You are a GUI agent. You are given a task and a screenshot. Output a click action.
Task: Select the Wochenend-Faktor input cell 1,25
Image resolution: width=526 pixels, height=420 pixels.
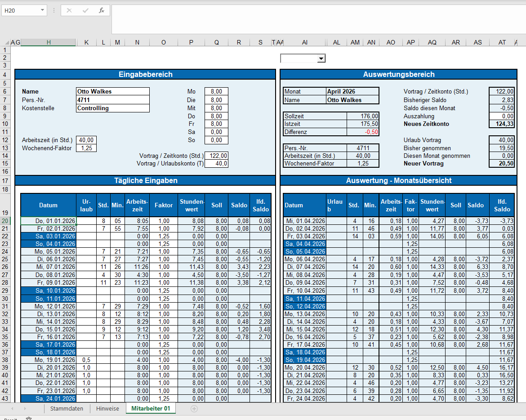[86, 148]
